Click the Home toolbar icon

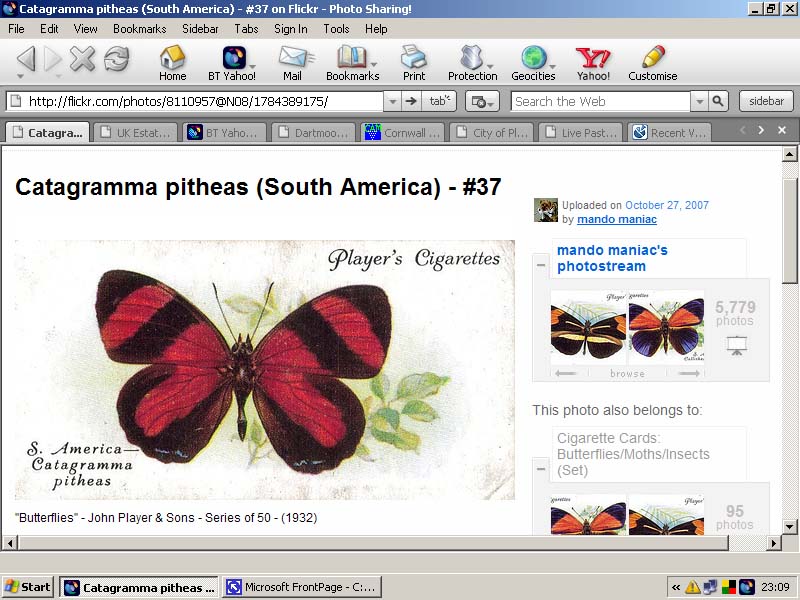coord(172,62)
